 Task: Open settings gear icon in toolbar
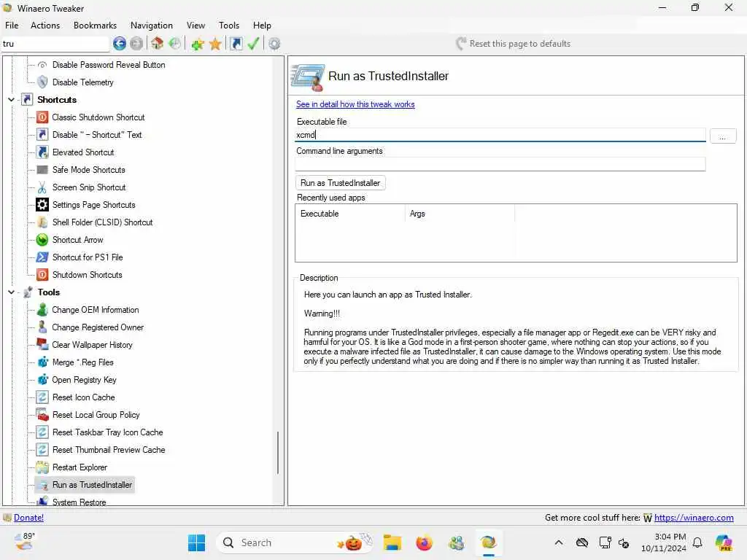pyautogui.click(x=274, y=44)
